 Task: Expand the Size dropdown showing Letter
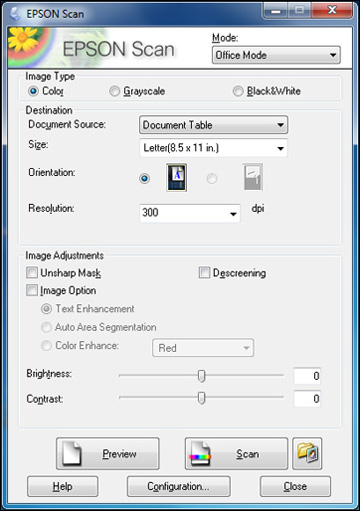pos(213,148)
